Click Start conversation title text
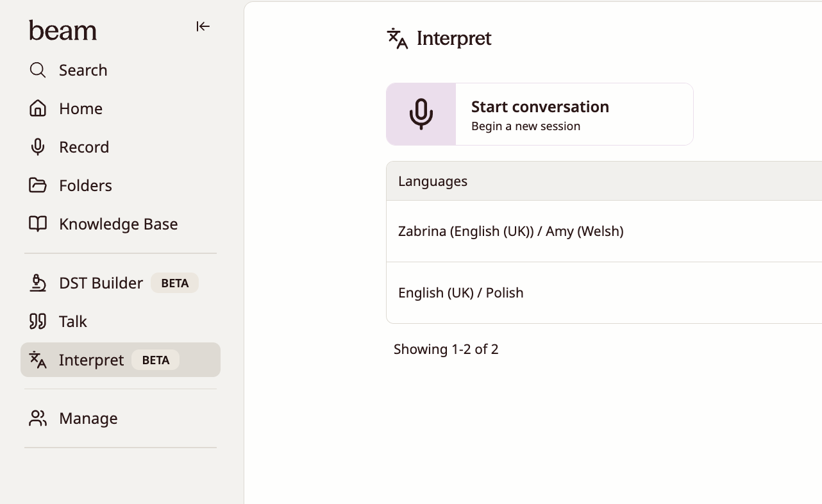Screen dimensions: 822x504 tap(541, 106)
